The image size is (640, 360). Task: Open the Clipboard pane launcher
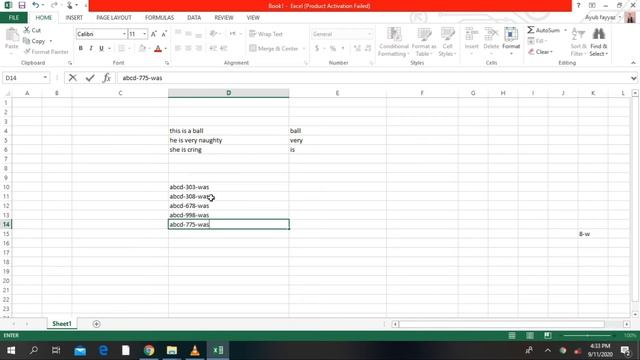(70, 63)
